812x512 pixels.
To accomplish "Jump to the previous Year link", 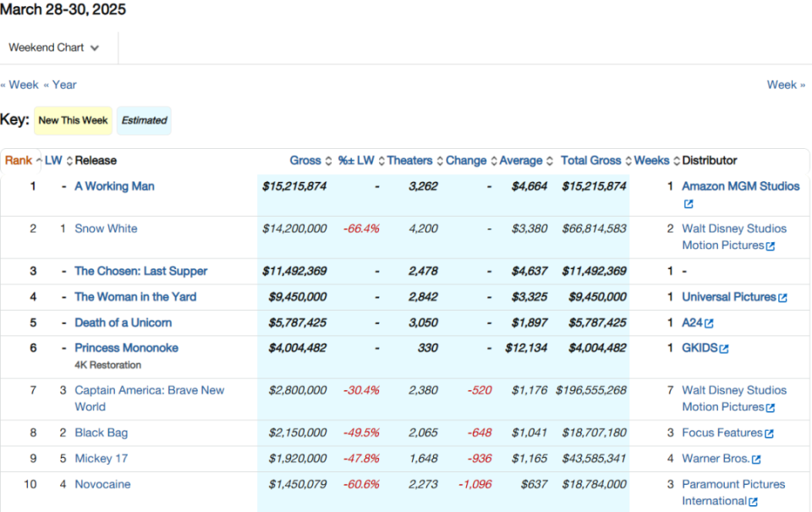I will [61, 85].
